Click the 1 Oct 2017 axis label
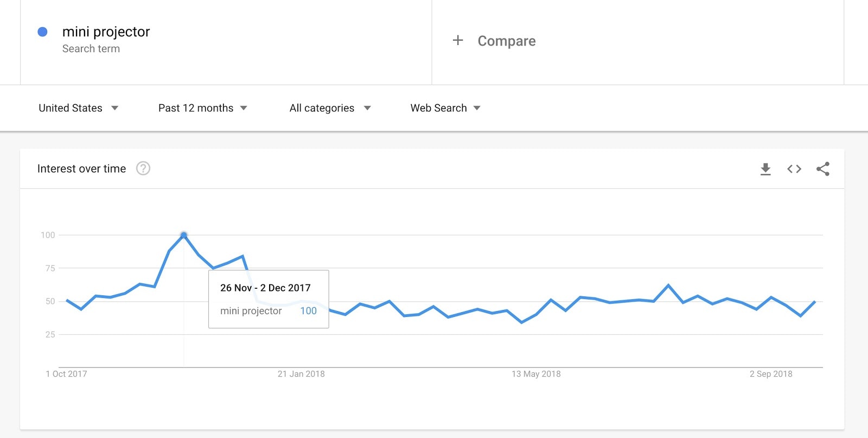Screen dimensions: 868x438 point(66,374)
